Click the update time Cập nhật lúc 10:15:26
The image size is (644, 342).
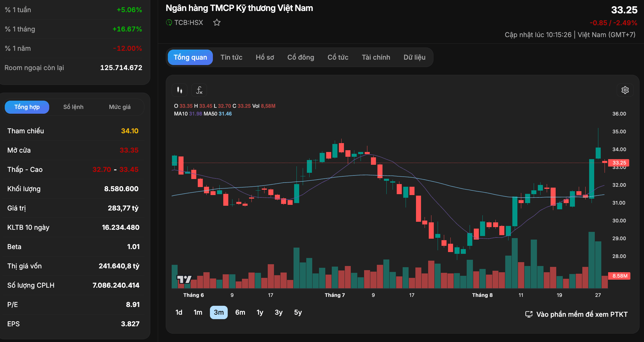538,35
